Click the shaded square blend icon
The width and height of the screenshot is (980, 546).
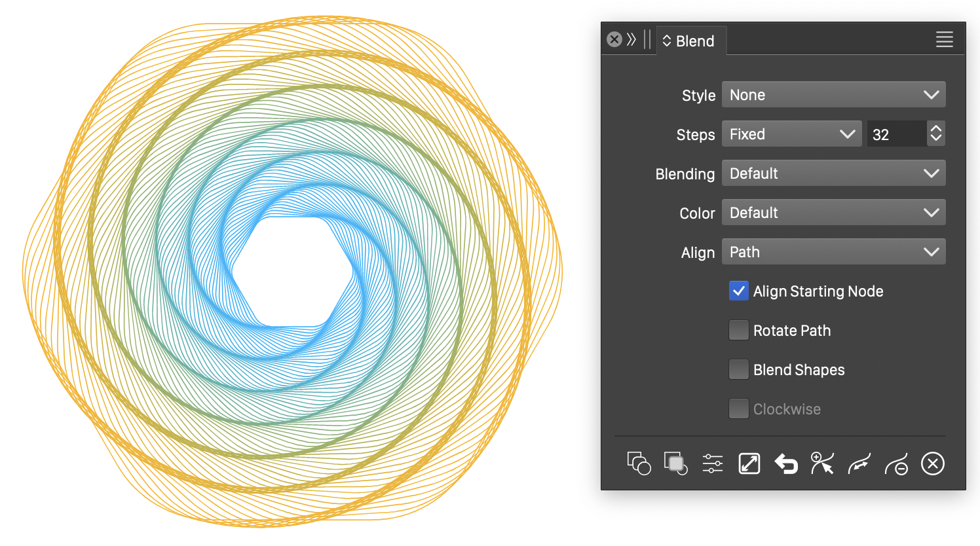tap(675, 464)
